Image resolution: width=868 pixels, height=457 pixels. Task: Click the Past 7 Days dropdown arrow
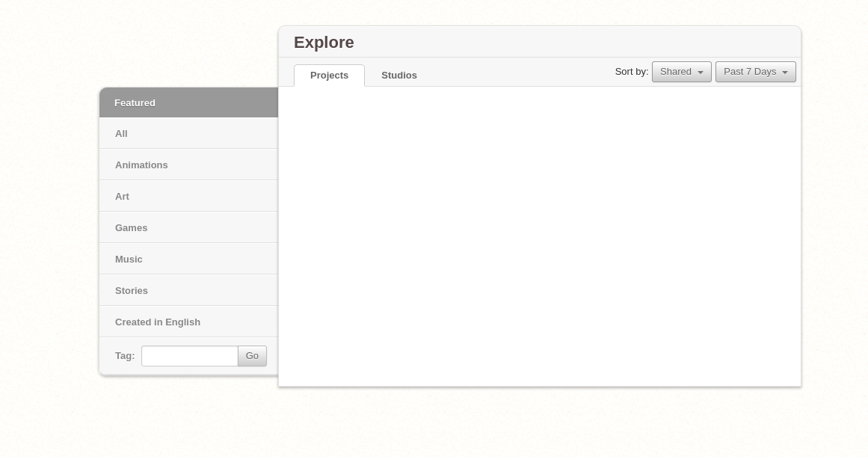(785, 72)
